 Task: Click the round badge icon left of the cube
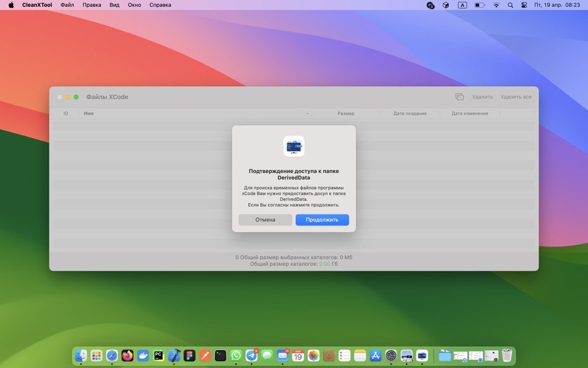point(431,5)
